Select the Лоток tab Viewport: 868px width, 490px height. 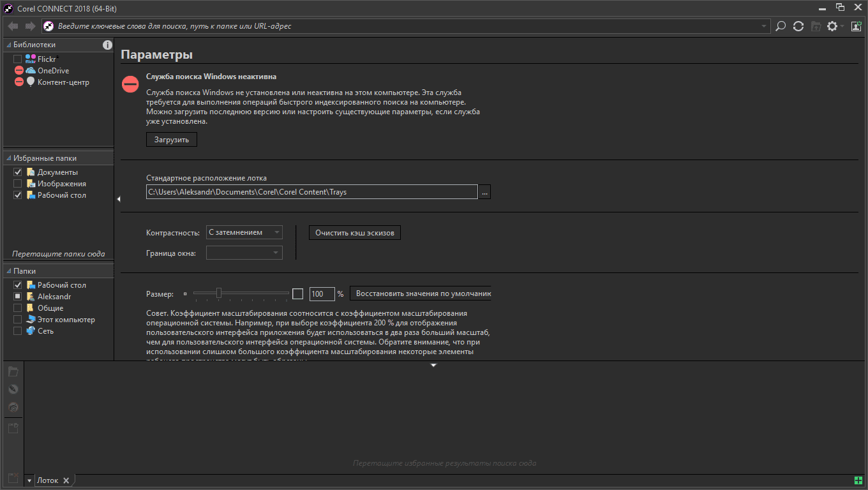47,480
